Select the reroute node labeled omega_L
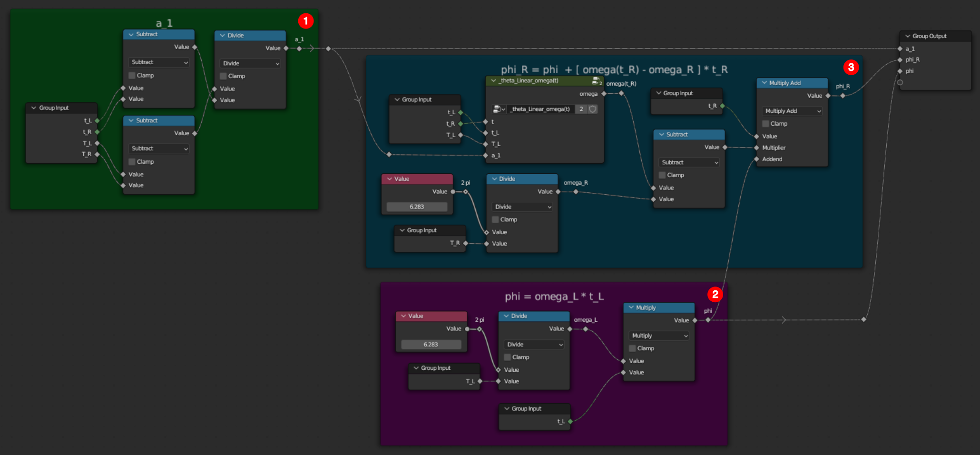Screen dimensions: 980x455 point(586,329)
